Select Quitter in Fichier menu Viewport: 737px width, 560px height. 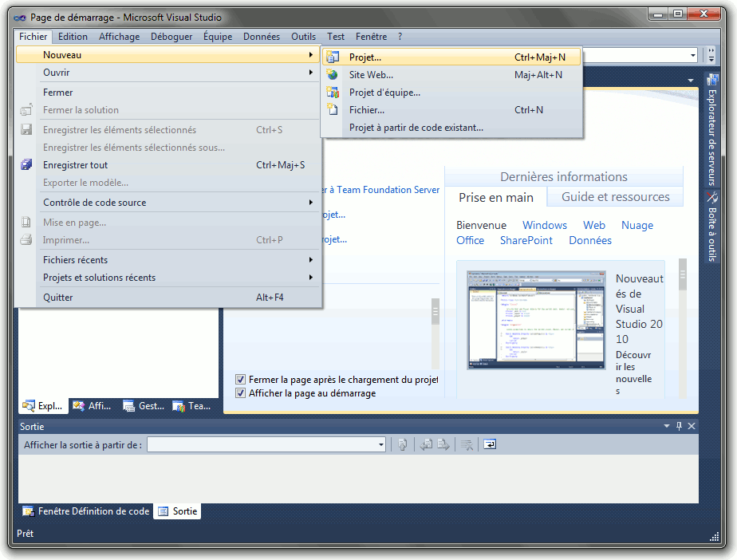pos(167,298)
